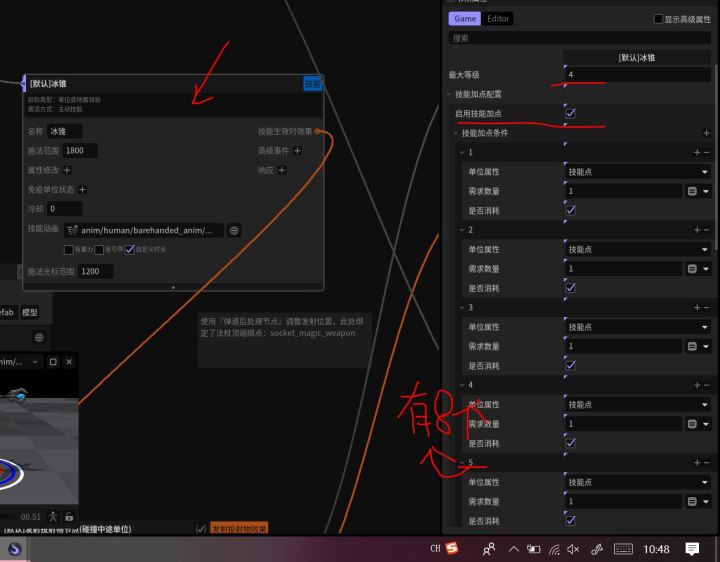This screenshot has width=720, height=562.
Task: Close the animation preview panel
Action: [69, 362]
